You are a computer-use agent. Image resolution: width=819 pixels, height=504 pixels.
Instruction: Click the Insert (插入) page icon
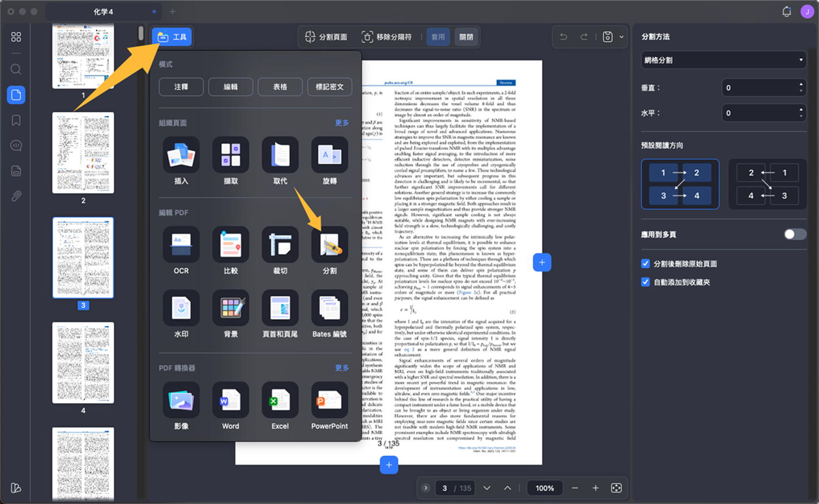coord(181,155)
